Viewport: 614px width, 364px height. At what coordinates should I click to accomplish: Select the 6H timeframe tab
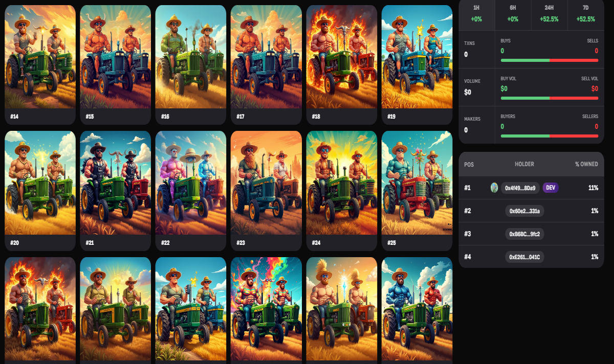(513, 13)
